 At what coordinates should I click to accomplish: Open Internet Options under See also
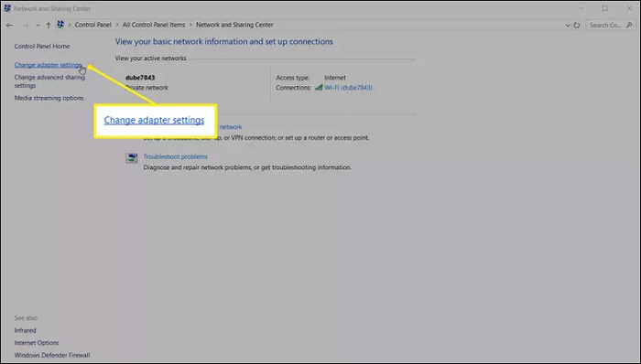click(x=37, y=343)
